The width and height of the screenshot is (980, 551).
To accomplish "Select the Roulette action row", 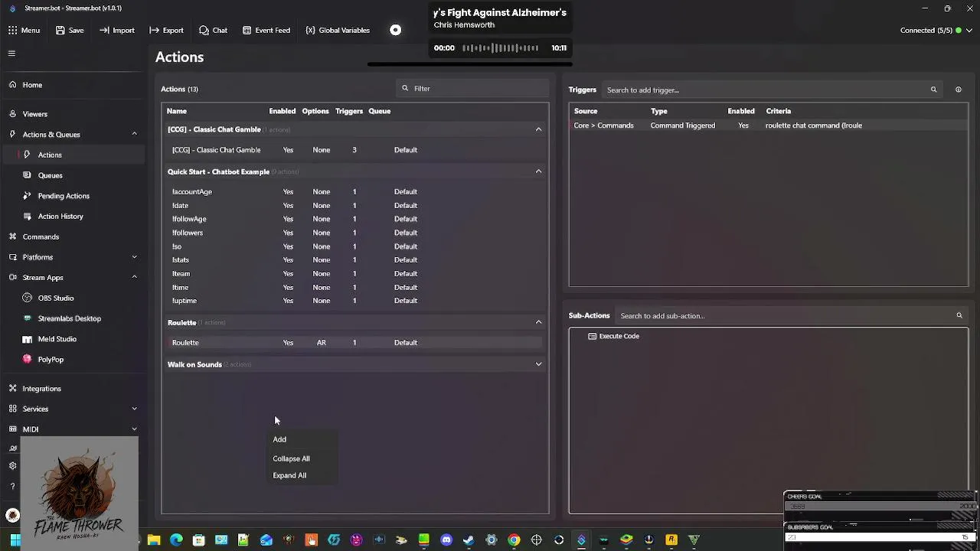I will coord(354,343).
